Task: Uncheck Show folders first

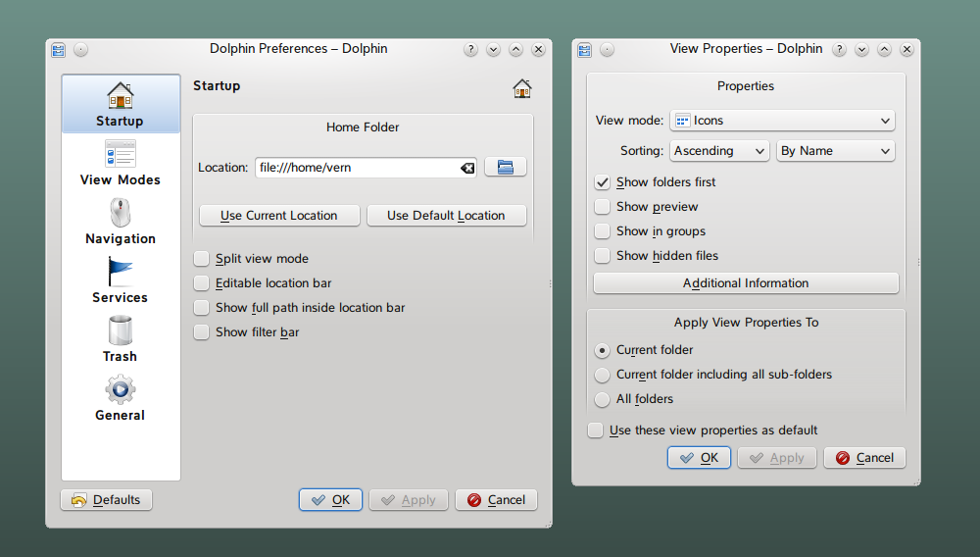Action: point(602,182)
